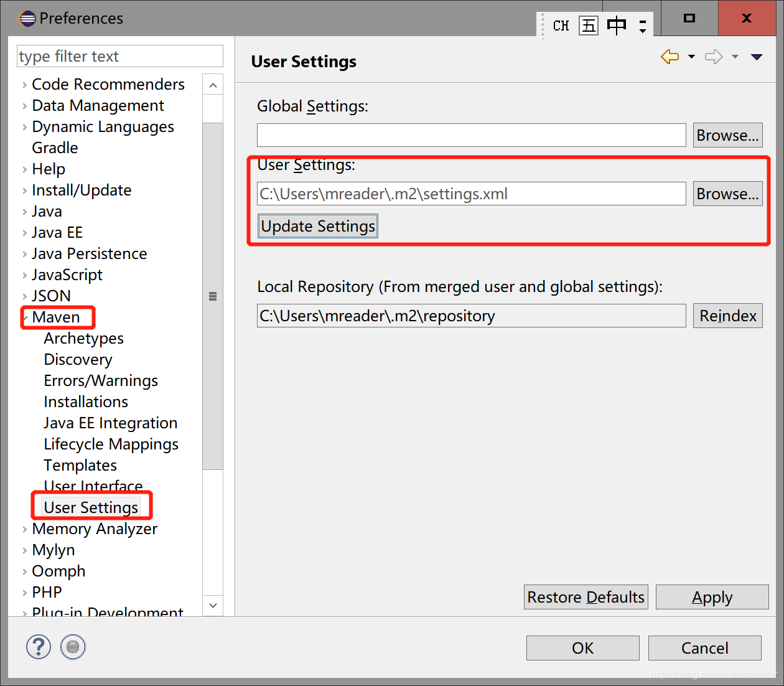Expand the Help tree node
This screenshot has width=784, height=686.
tap(25, 169)
